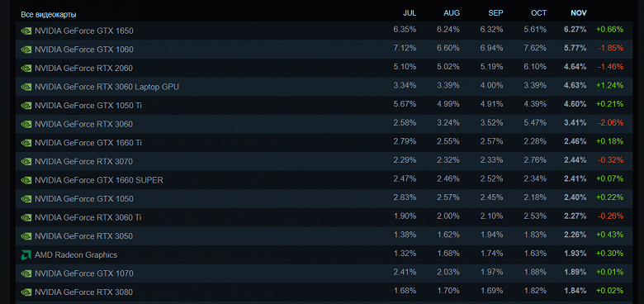Image resolution: width=644 pixels, height=304 pixels.
Task: Click the Все видеокарты header
Action: coord(49,15)
